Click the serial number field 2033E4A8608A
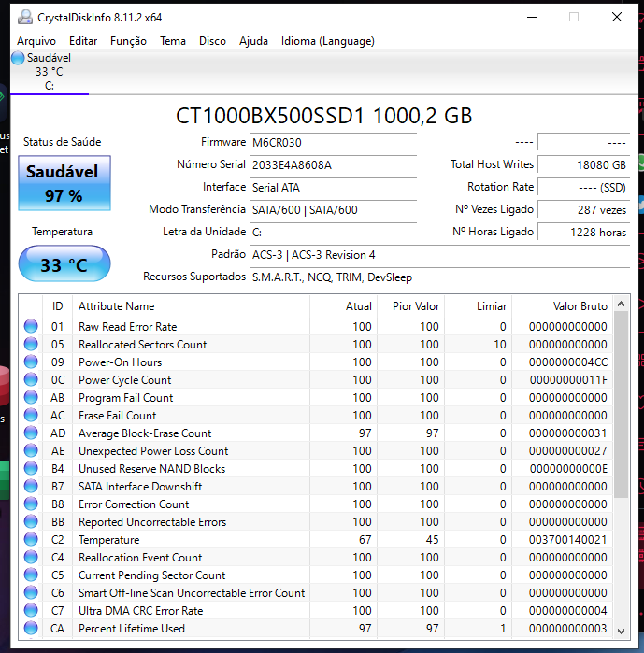The height and width of the screenshot is (653, 644). (x=334, y=165)
